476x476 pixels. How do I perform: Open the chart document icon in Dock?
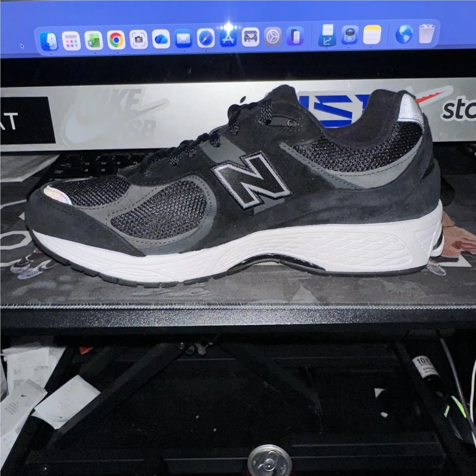pos(327,35)
